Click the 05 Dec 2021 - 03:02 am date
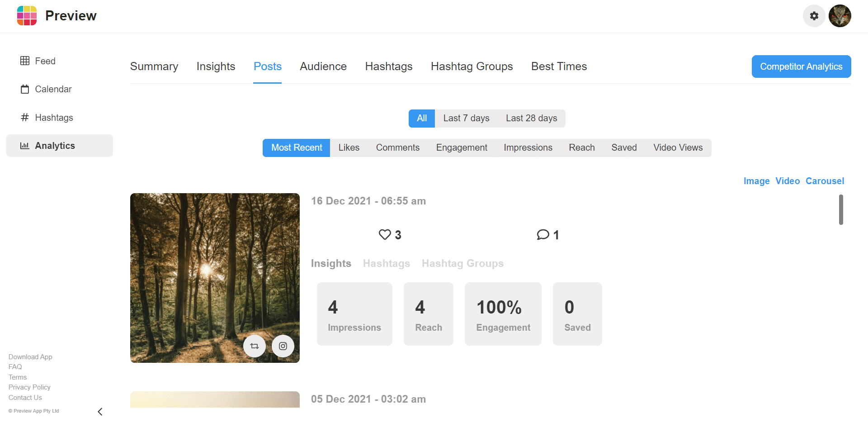Image resolution: width=868 pixels, height=423 pixels. pos(368,399)
